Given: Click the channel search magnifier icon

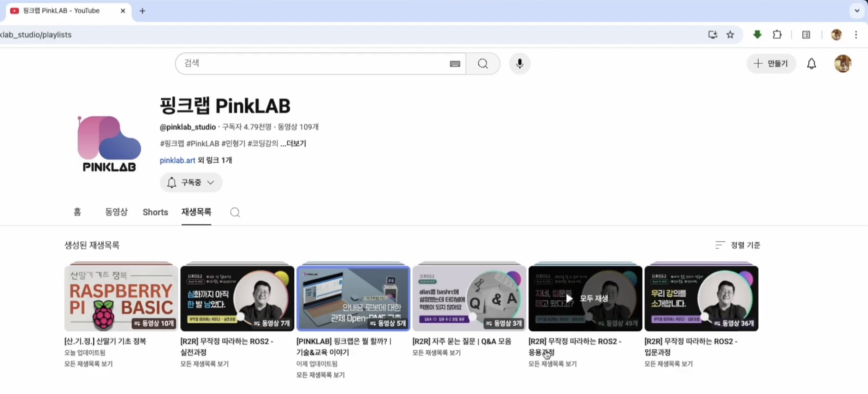Looking at the screenshot, I should [x=235, y=212].
